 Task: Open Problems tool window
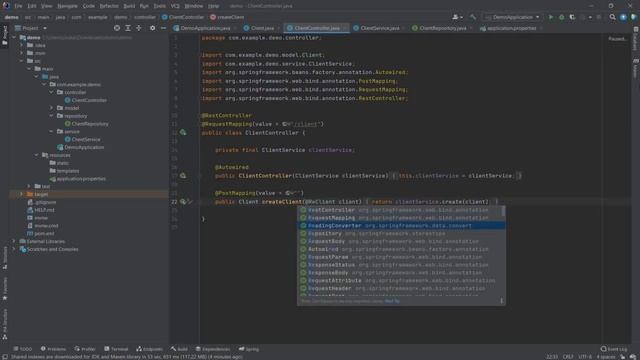click(53, 349)
